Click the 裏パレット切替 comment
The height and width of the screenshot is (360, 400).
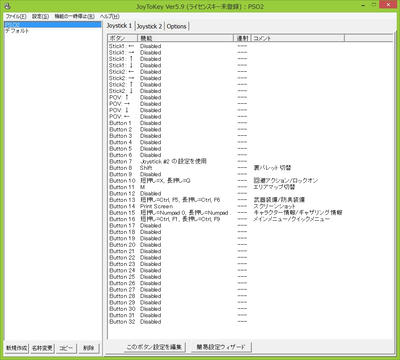pyautogui.click(x=272, y=168)
